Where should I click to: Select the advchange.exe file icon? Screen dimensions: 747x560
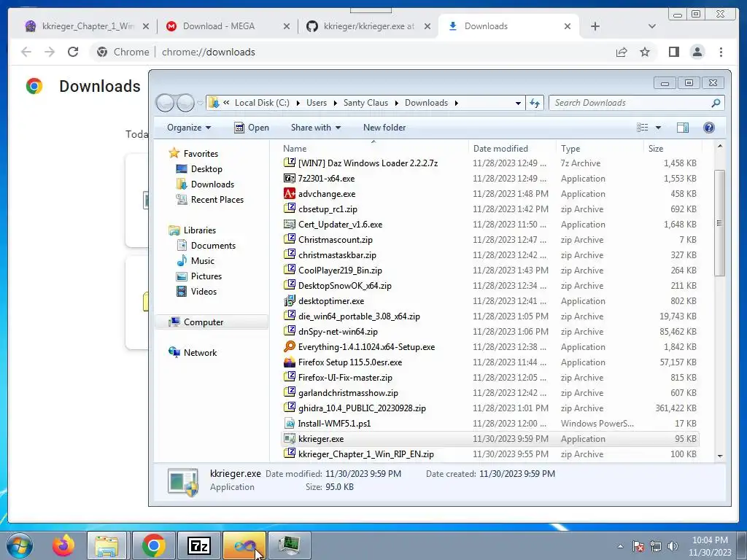(289, 194)
